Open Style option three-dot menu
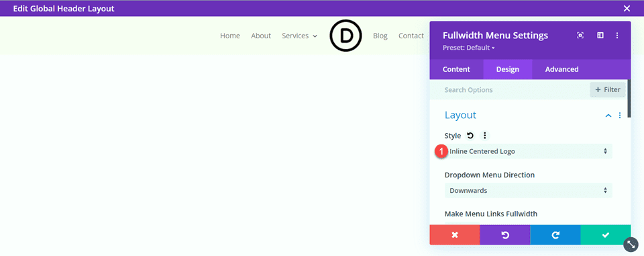 [484, 136]
